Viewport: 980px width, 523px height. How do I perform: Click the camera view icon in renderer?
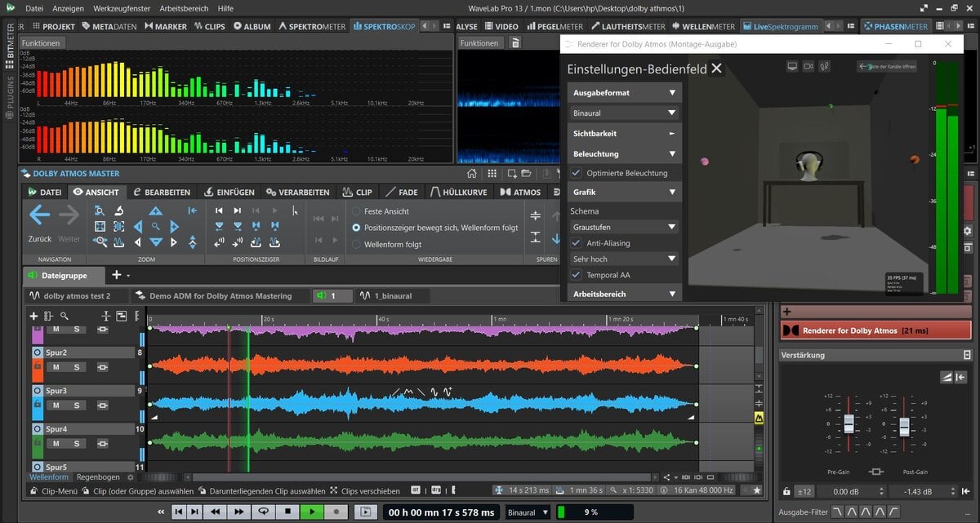[x=808, y=66]
